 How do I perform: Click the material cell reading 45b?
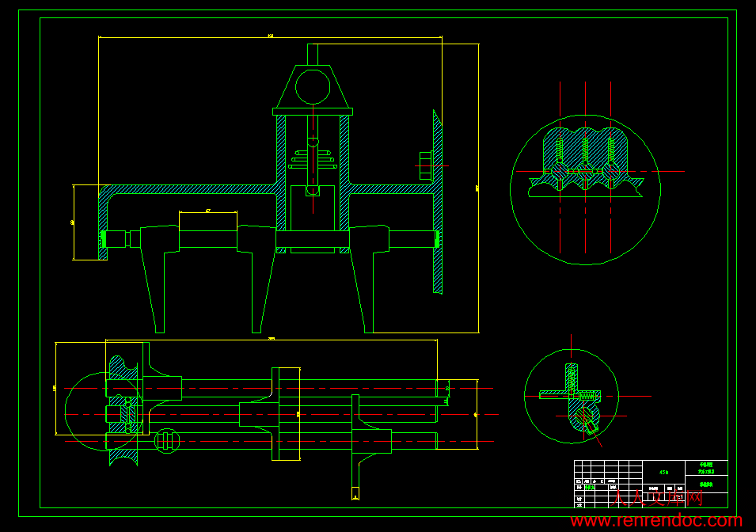coord(663,472)
